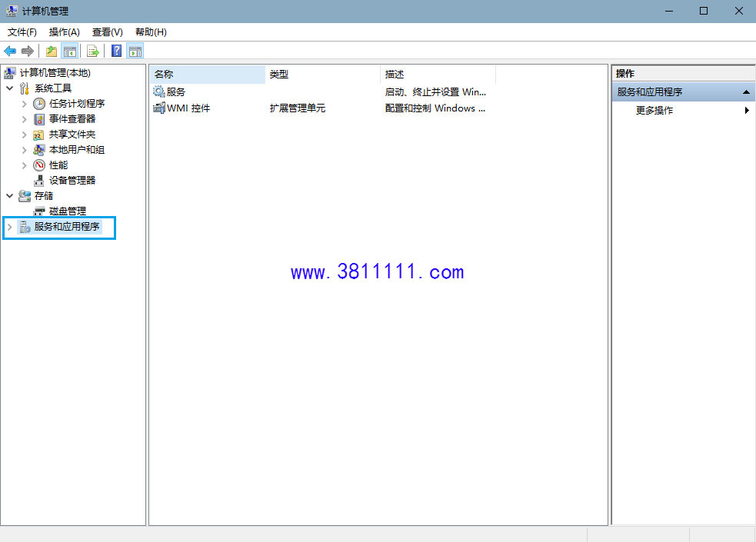Screen dimensions: 756x542
Task: Expand the 本地用户和组 node arrow
Action: 24,150
